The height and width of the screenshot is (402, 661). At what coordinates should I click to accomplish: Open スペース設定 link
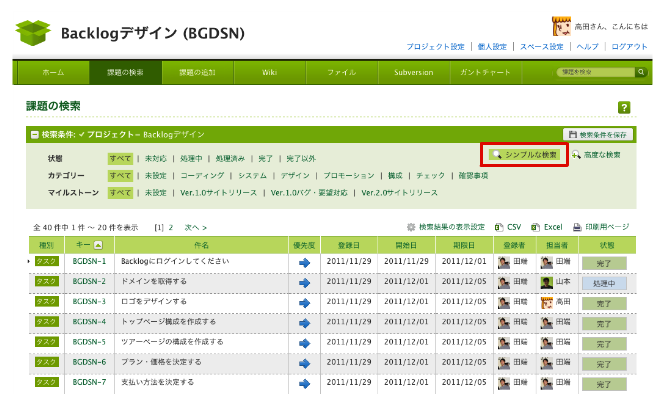542,46
